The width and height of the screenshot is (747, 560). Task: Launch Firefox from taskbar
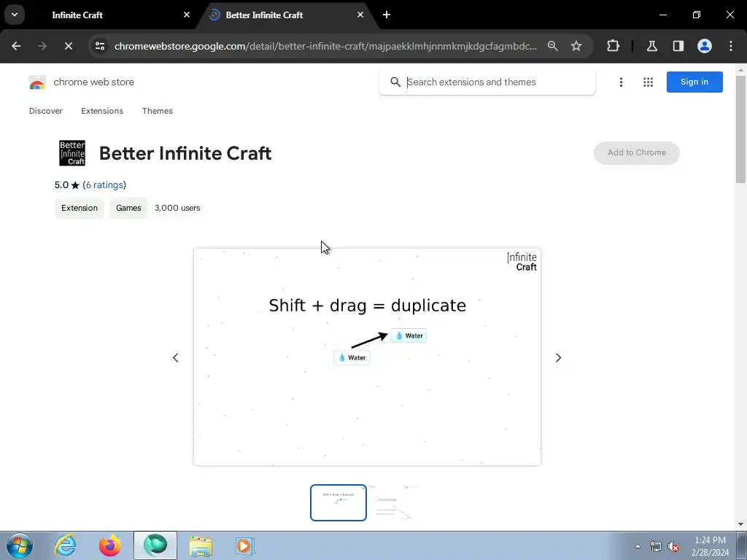[110, 545]
